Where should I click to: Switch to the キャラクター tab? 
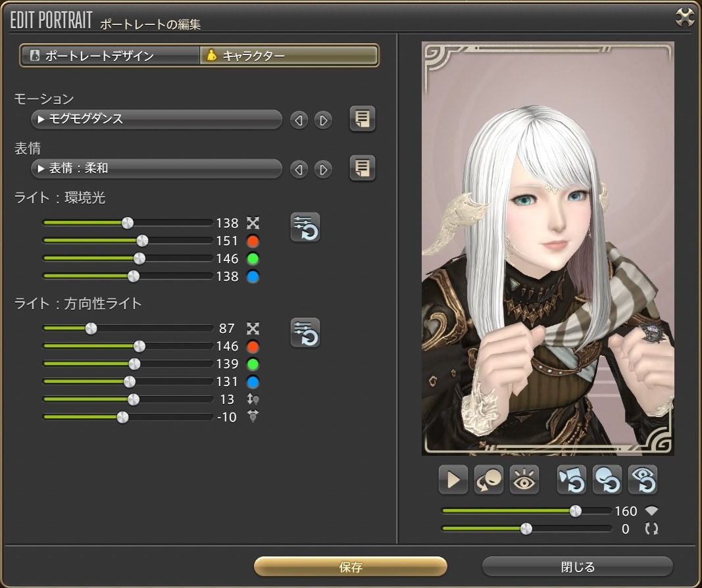(x=289, y=56)
